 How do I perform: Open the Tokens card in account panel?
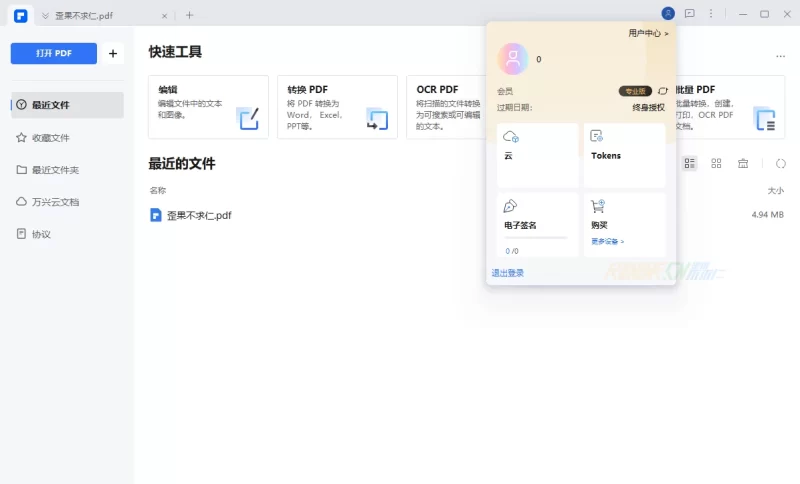click(624, 155)
